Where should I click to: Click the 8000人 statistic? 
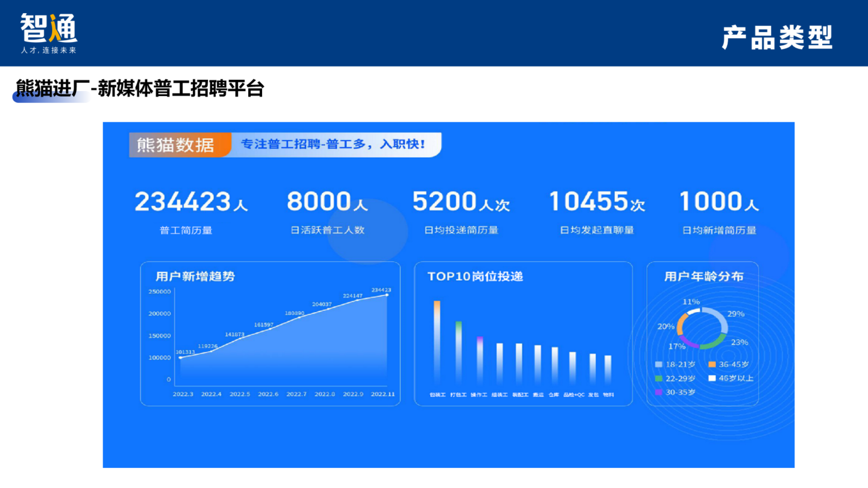(x=327, y=202)
